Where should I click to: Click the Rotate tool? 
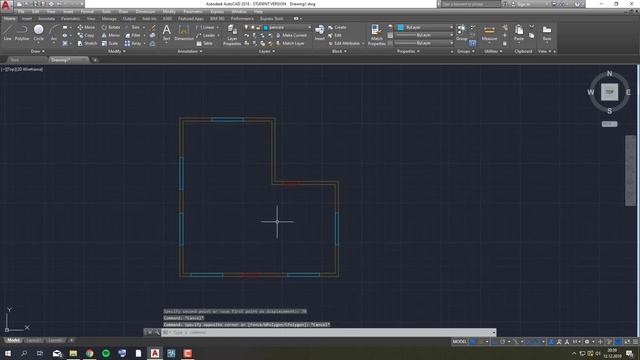click(x=111, y=27)
